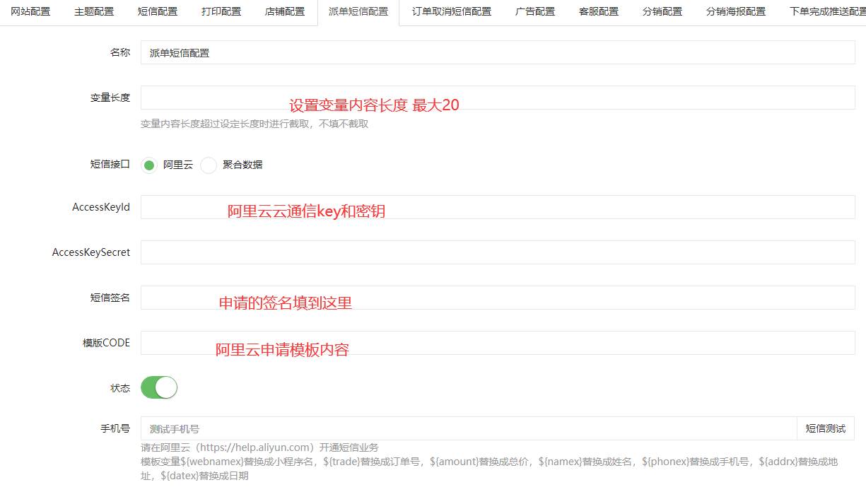Switch to the 主题配置 tab
Image resolution: width=866 pixels, height=504 pixels.
tap(94, 12)
